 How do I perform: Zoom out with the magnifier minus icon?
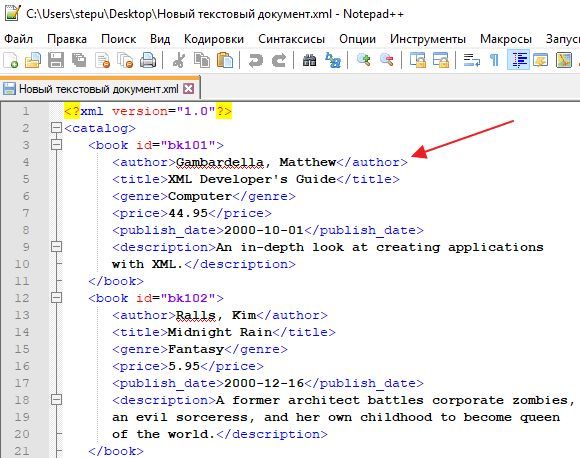387,60
